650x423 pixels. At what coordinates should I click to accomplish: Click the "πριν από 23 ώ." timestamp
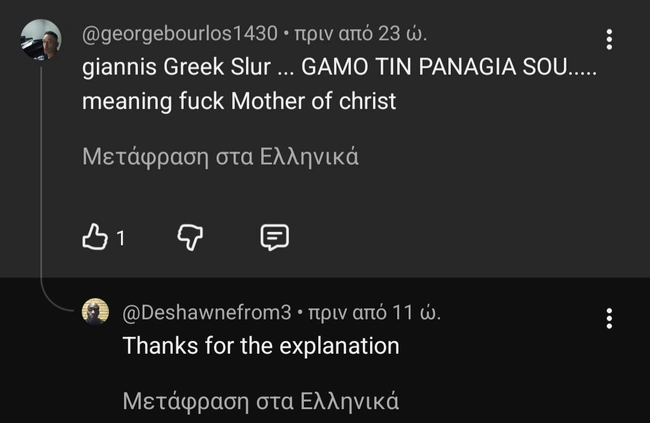tap(362, 34)
